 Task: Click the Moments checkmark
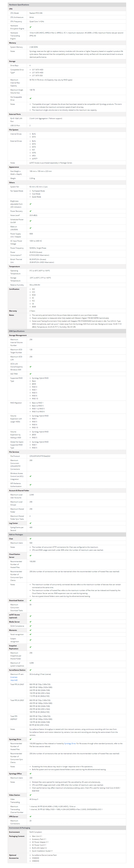click(x=30, y=630)
